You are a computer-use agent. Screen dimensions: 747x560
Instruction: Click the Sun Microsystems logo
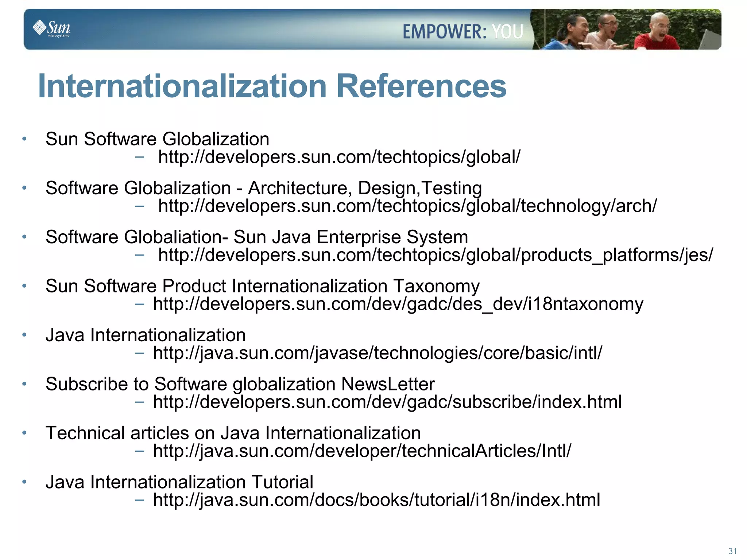click(x=51, y=28)
